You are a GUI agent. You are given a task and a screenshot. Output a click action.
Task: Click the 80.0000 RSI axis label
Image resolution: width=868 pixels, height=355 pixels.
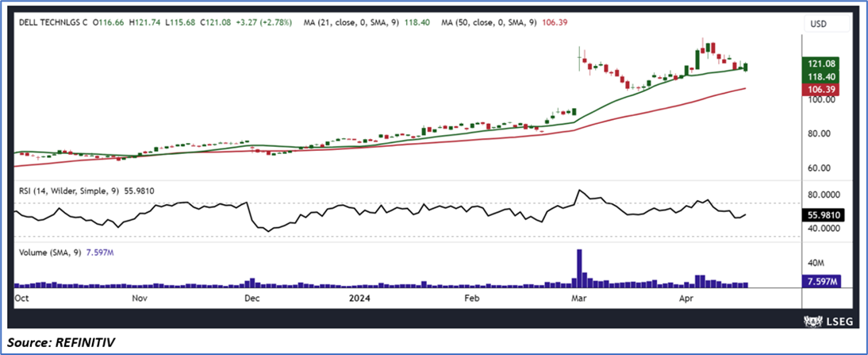(825, 195)
